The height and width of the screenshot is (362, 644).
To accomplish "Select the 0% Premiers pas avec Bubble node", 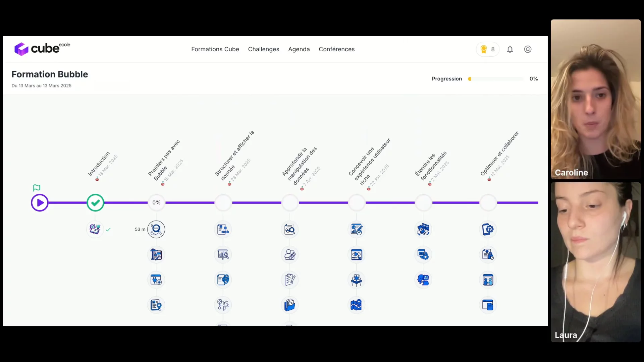I will point(156,203).
